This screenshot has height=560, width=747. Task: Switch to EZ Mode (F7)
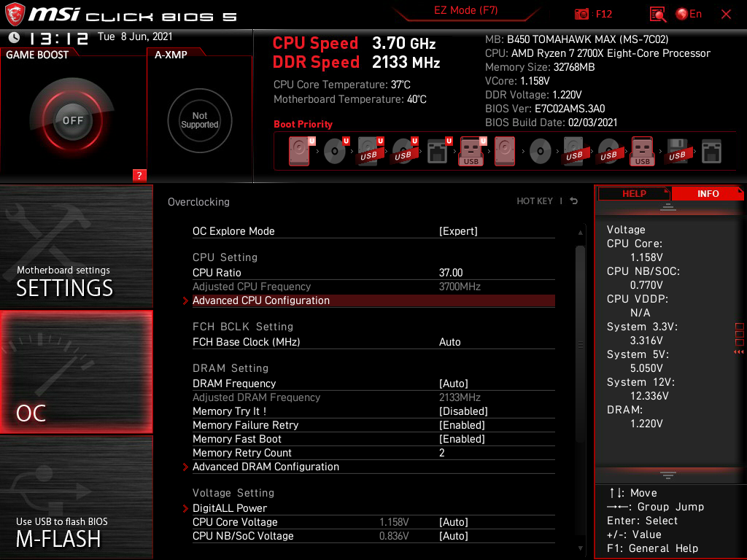(465, 10)
